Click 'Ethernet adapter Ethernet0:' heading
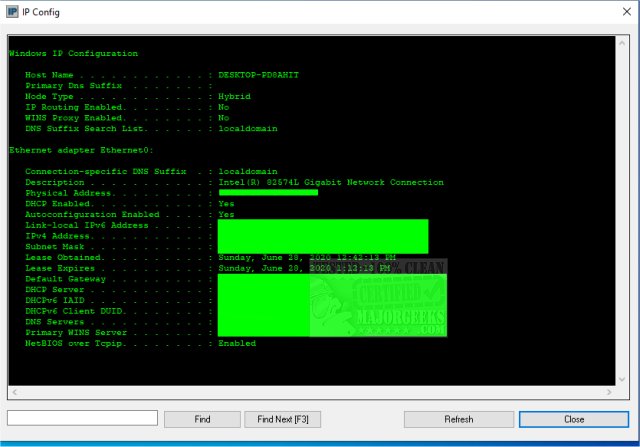 [81, 150]
